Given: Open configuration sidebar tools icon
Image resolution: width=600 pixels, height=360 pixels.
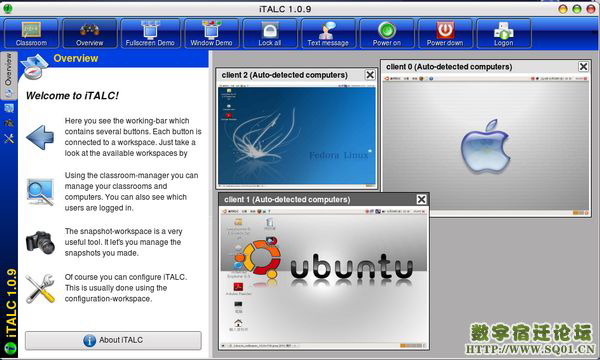Looking at the screenshot, I should pyautogui.click(x=9, y=138).
